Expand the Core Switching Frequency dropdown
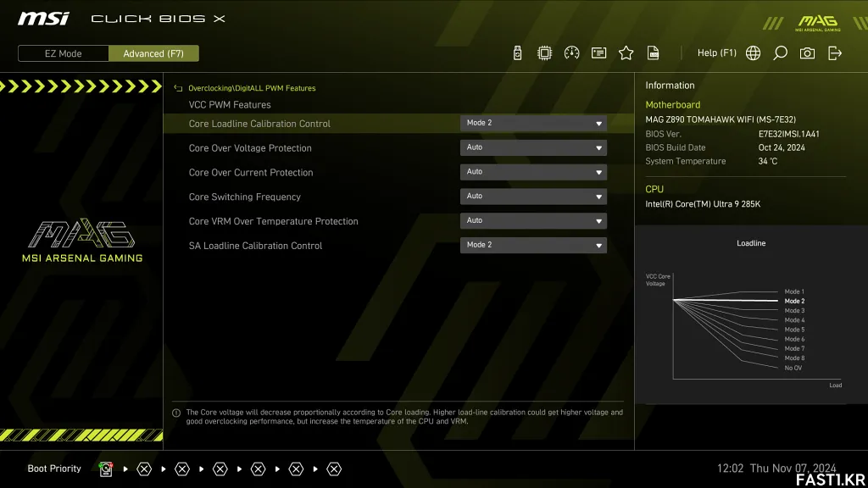Screen dimensions: 868x488 click(533, 197)
